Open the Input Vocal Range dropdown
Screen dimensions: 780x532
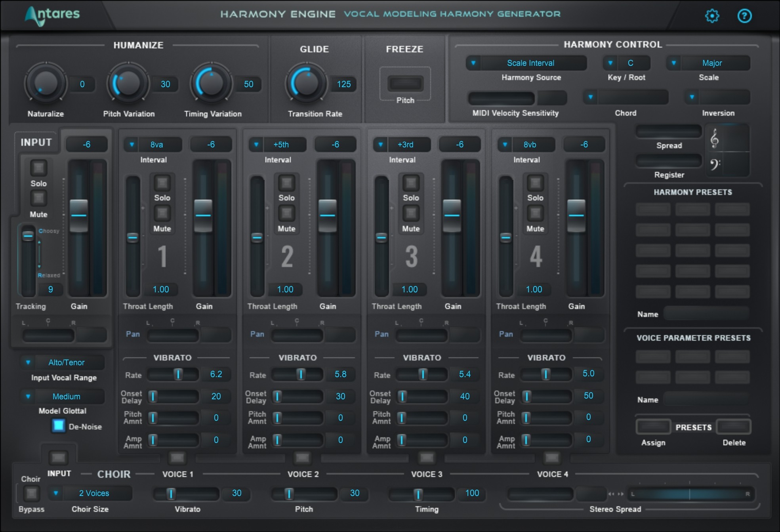coord(63,362)
